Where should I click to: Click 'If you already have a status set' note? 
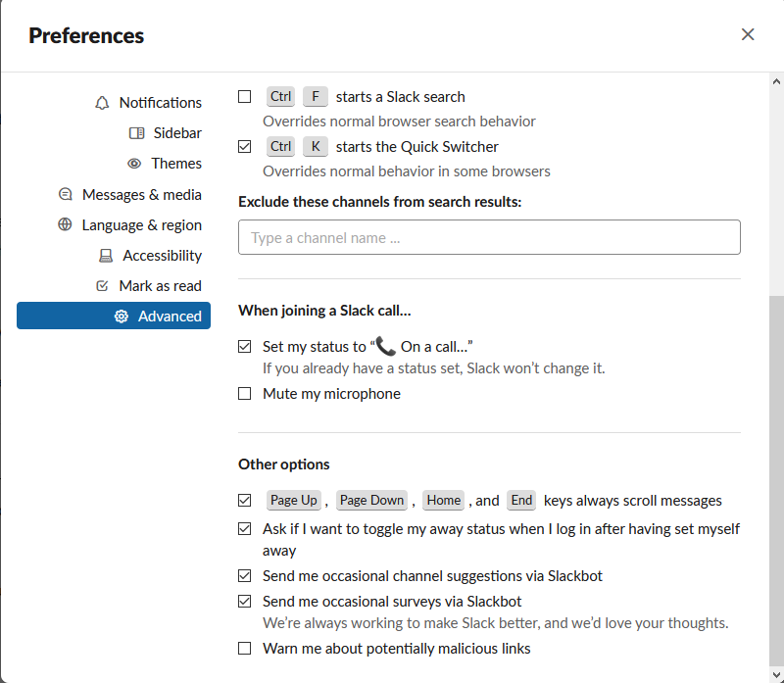click(x=434, y=368)
